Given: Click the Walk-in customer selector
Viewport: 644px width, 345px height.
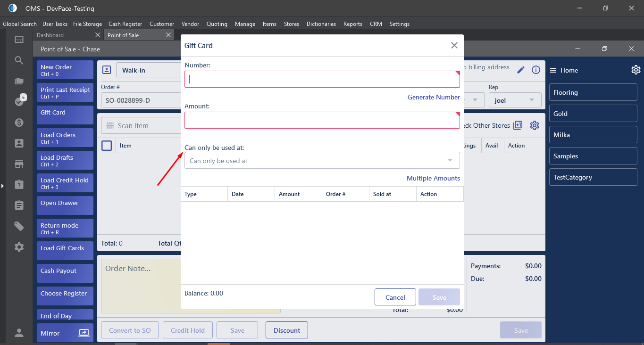Looking at the screenshot, I should (149, 70).
